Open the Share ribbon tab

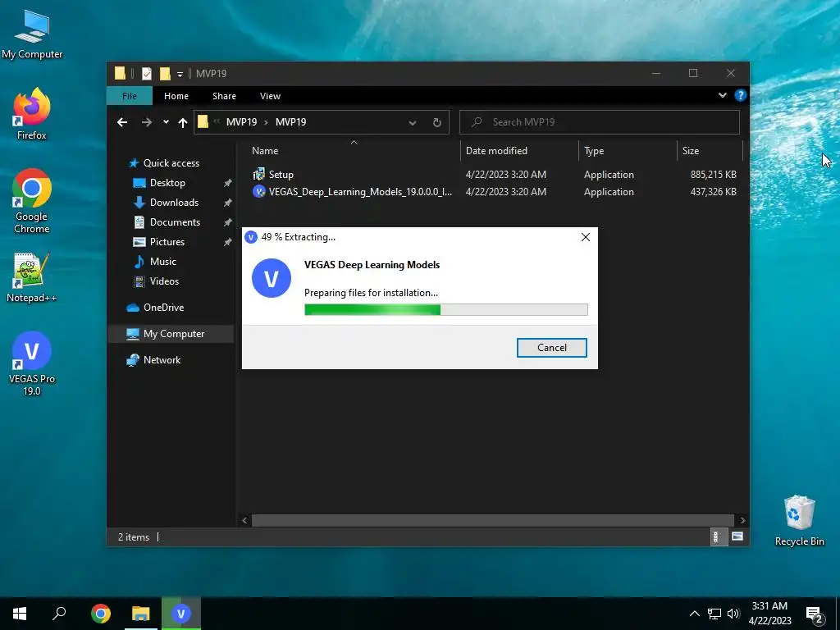tap(224, 96)
